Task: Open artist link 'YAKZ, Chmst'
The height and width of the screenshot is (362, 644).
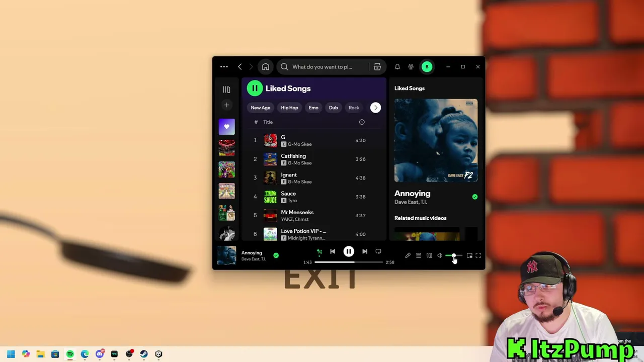Action: (x=295, y=219)
